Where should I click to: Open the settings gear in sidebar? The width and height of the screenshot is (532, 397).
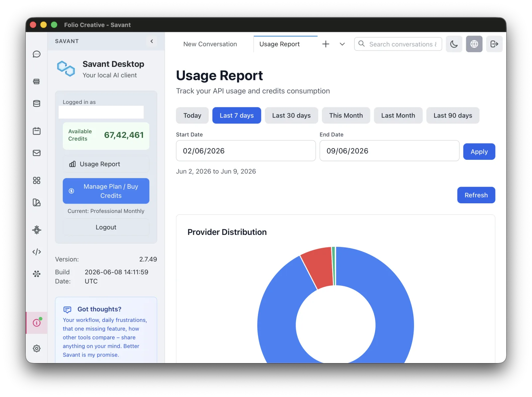point(37,348)
